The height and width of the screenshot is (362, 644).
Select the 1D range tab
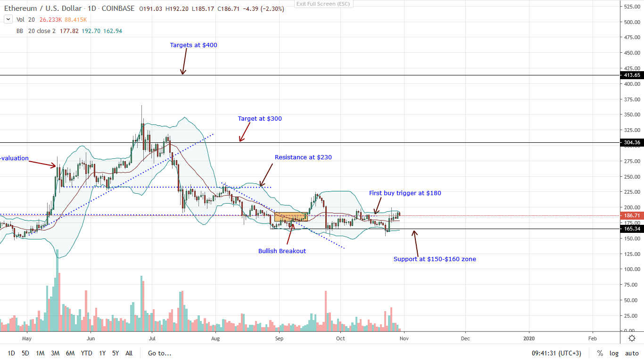pos(11,353)
